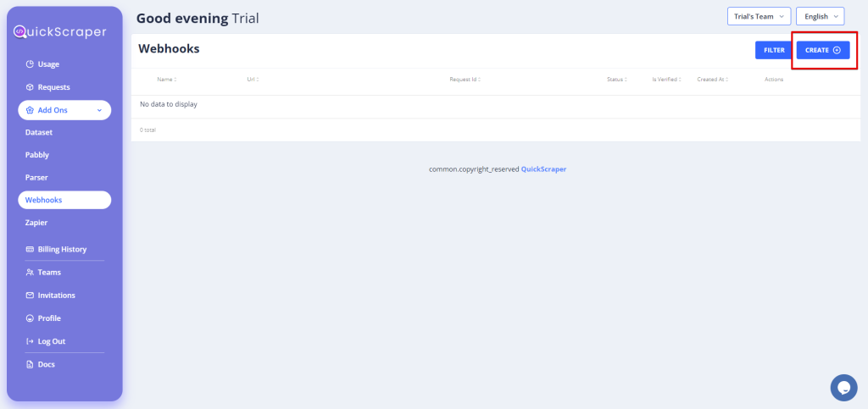
Task: Open the Zapier add-on page
Action: (36, 223)
